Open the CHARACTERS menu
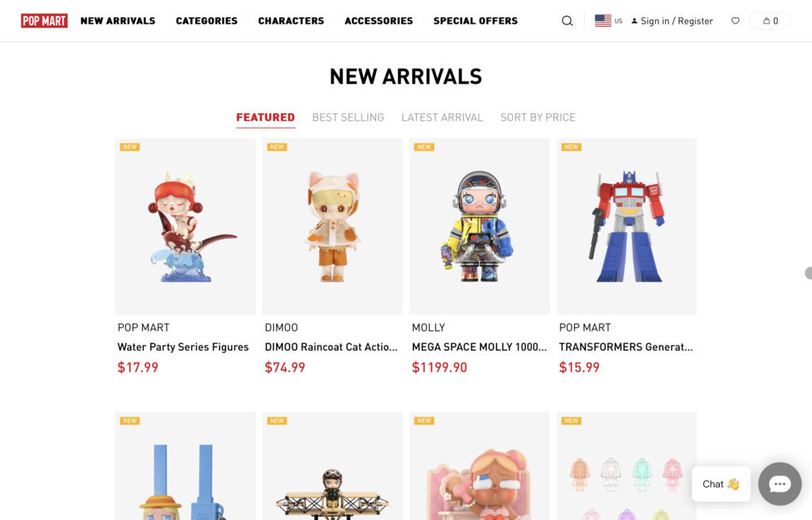Image resolution: width=812 pixels, height=520 pixels. coord(291,21)
